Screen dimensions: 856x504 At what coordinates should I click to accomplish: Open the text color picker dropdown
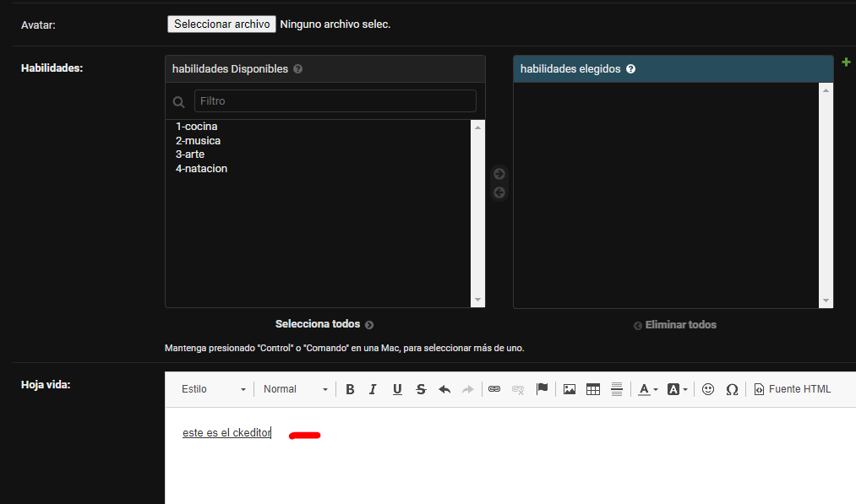648,389
